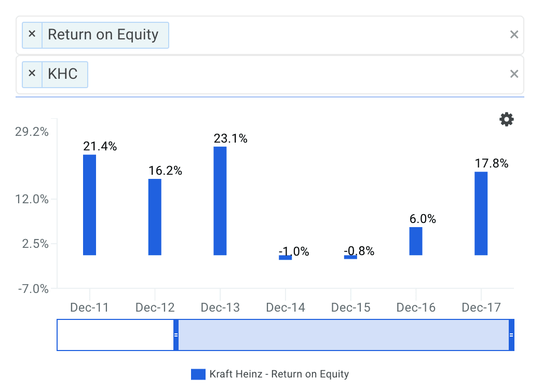Remove the Return on Equity tag
This screenshot has width=543, height=392.
[x=32, y=35]
